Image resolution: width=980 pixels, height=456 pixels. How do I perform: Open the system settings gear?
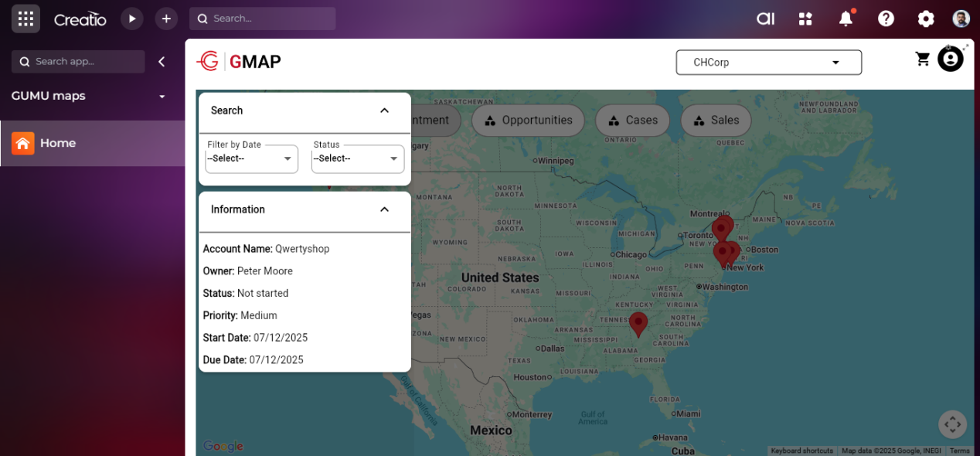(x=926, y=19)
